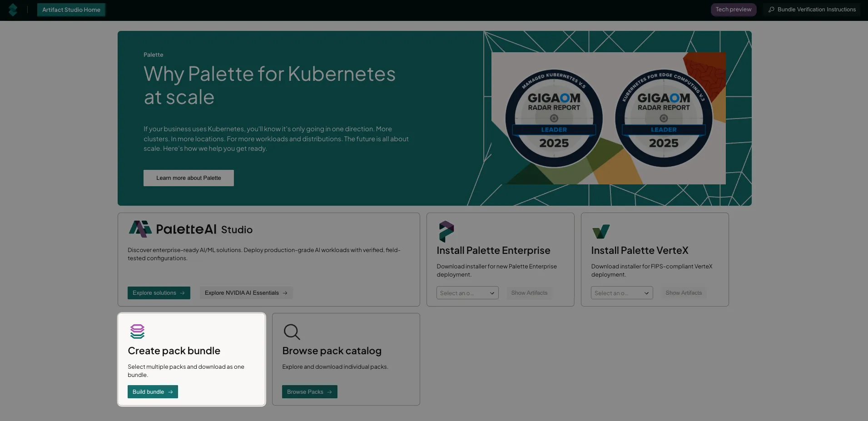The image size is (868, 421).
Task: Select the PaletteAI Studio logo
Action: coord(140,229)
